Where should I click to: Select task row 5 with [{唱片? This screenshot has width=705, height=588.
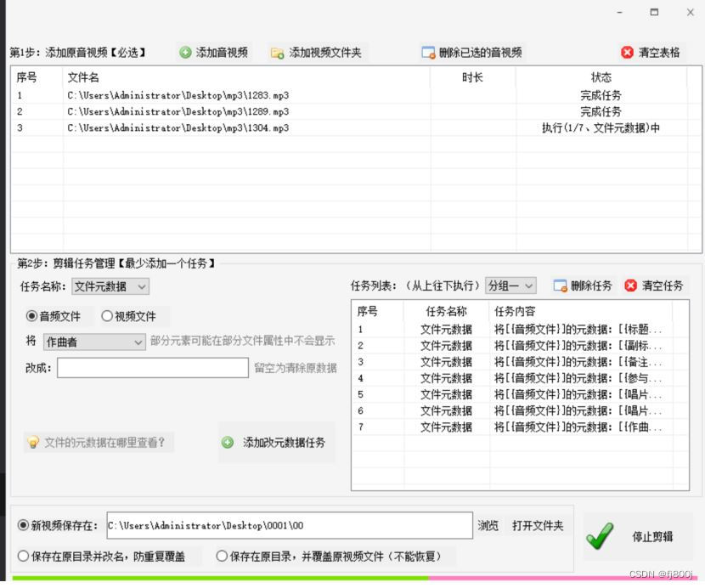[x=520, y=394]
